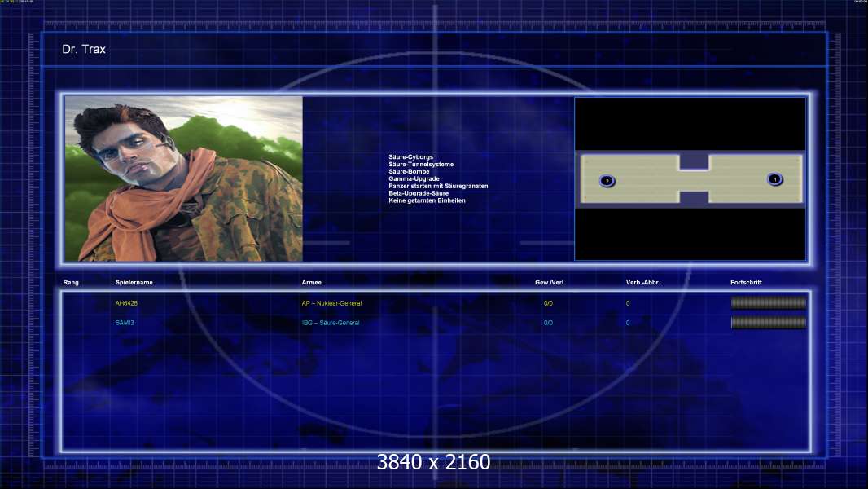Click the 0/0 value in SAMI3's row
Screen dimensions: 868x489
[x=548, y=323]
